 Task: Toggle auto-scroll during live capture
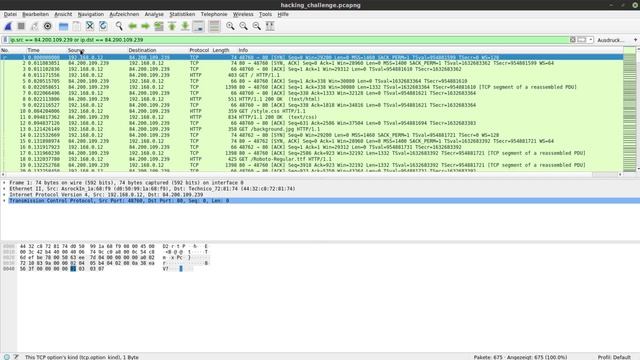(x=198, y=26)
